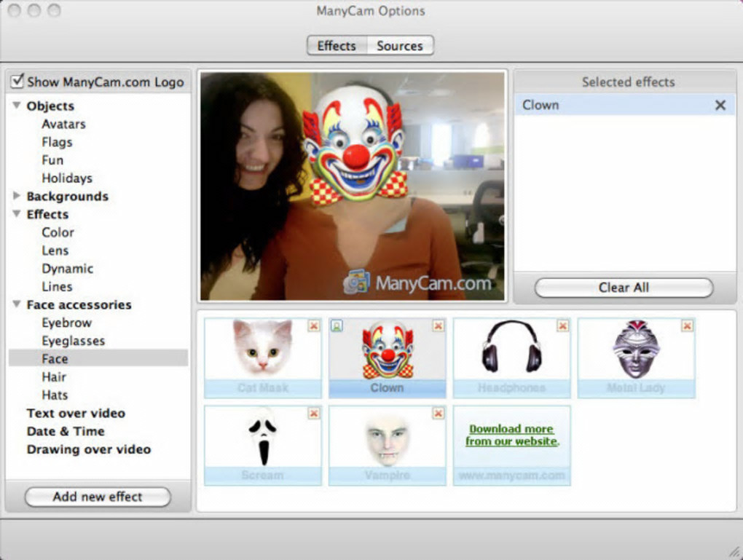Select the Color effects category

pyautogui.click(x=58, y=232)
